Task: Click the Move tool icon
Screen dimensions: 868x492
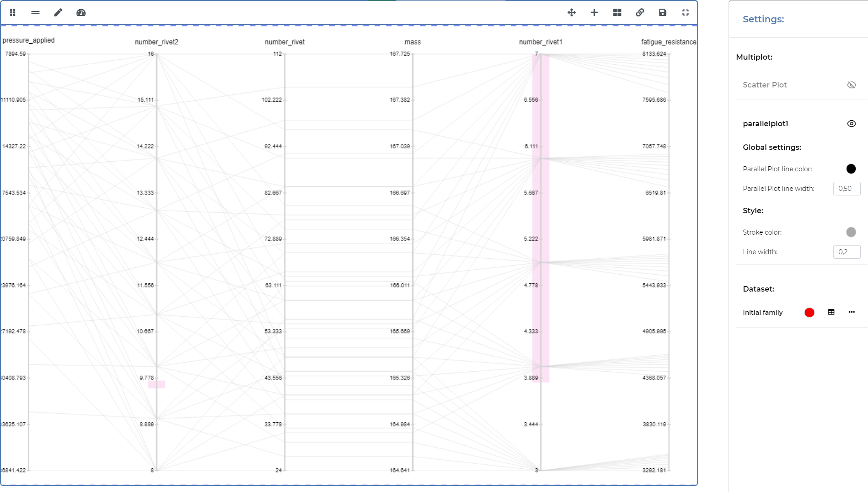Action: click(x=572, y=12)
